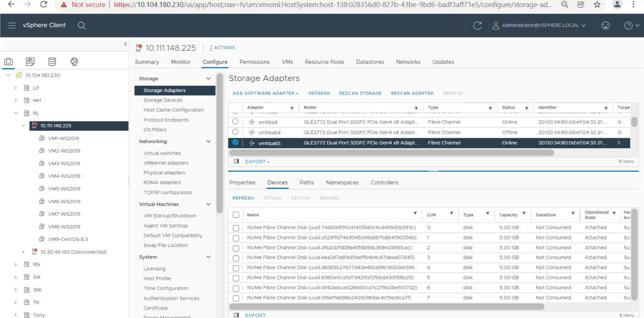Check the LUN 0 disk checkbox

[236, 228]
